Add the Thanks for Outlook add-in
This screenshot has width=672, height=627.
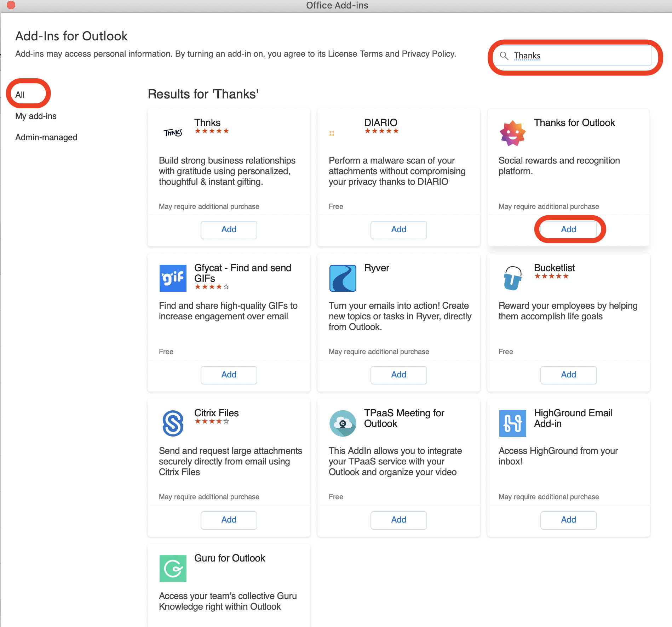tap(568, 229)
